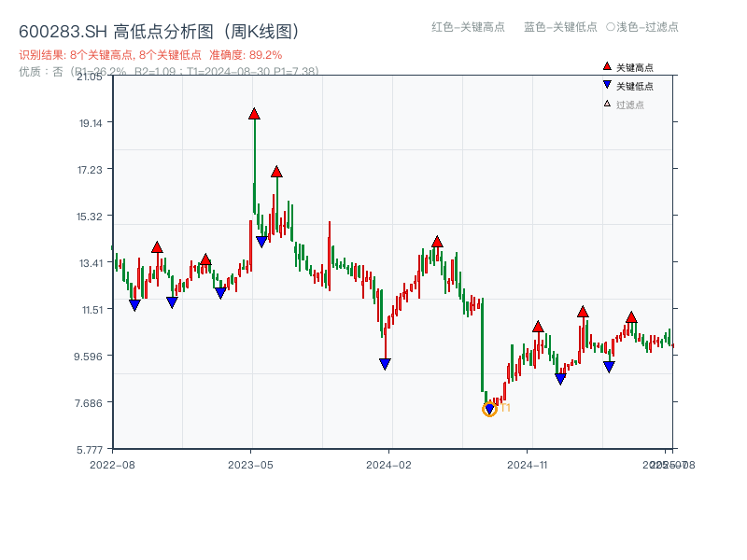This screenshot has width=747, height=560.
Task: Click the 11.51 y-axis label
Action: pyautogui.click(x=92, y=310)
